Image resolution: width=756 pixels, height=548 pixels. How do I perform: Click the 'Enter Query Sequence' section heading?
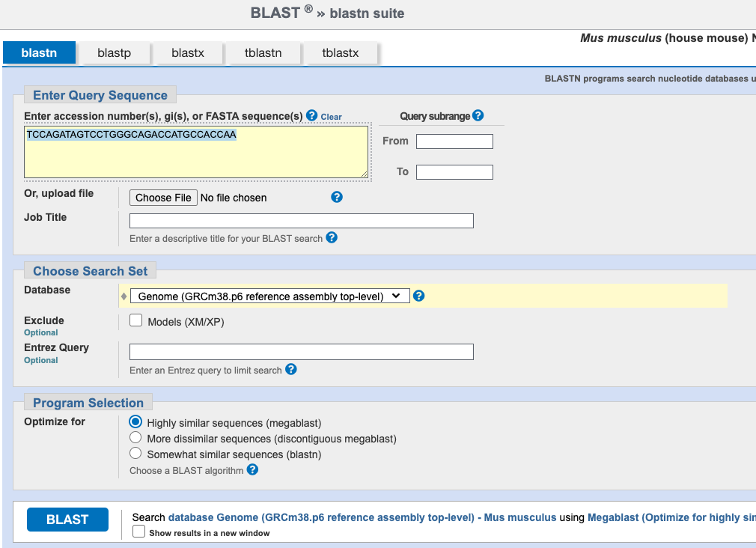pos(100,95)
